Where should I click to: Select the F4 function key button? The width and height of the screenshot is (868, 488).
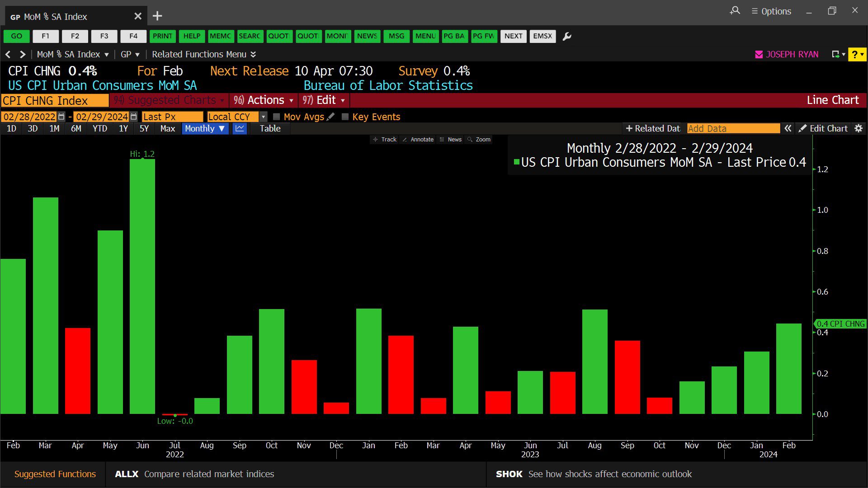click(x=133, y=36)
